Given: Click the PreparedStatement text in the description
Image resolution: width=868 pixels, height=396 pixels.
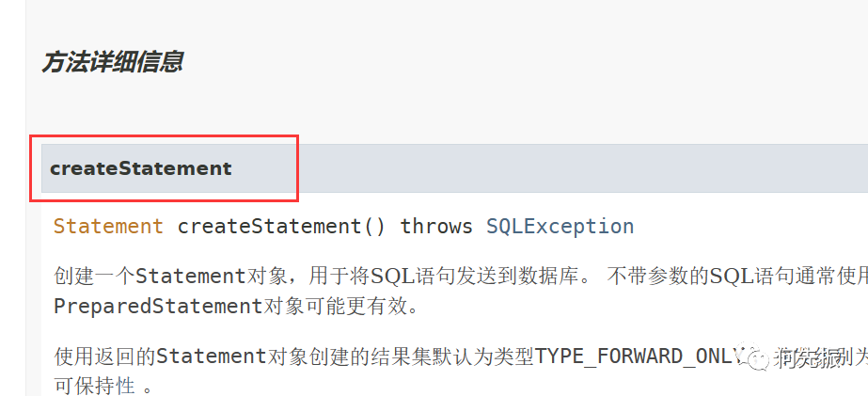Looking at the screenshot, I should 158,307.
